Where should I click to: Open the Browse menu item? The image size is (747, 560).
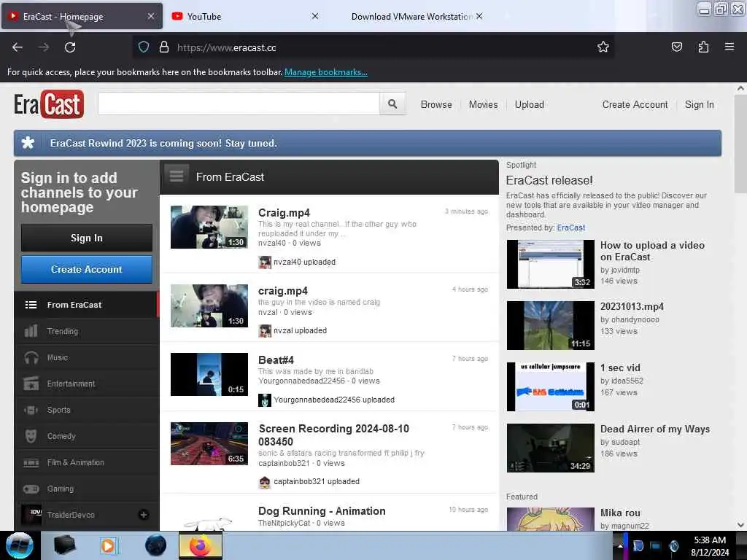tap(436, 104)
